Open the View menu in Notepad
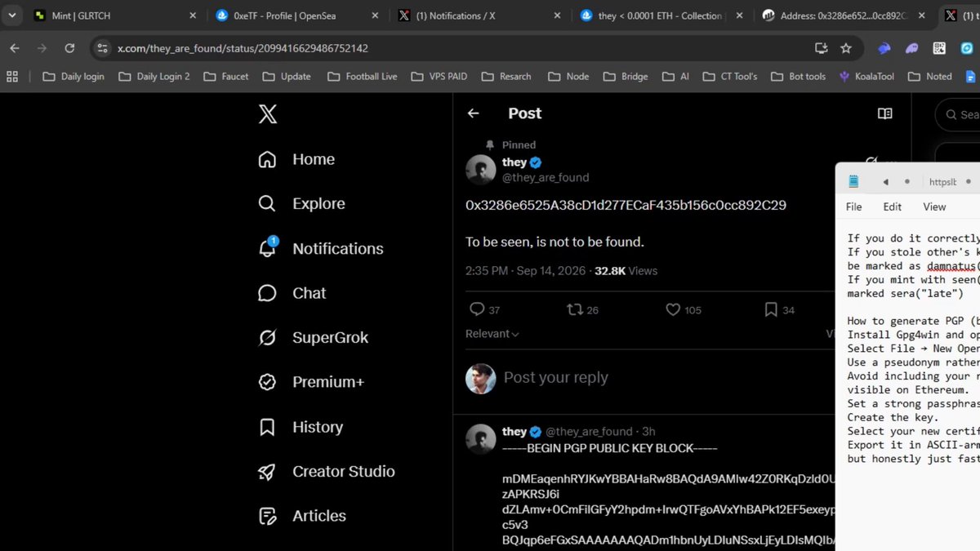 [934, 207]
